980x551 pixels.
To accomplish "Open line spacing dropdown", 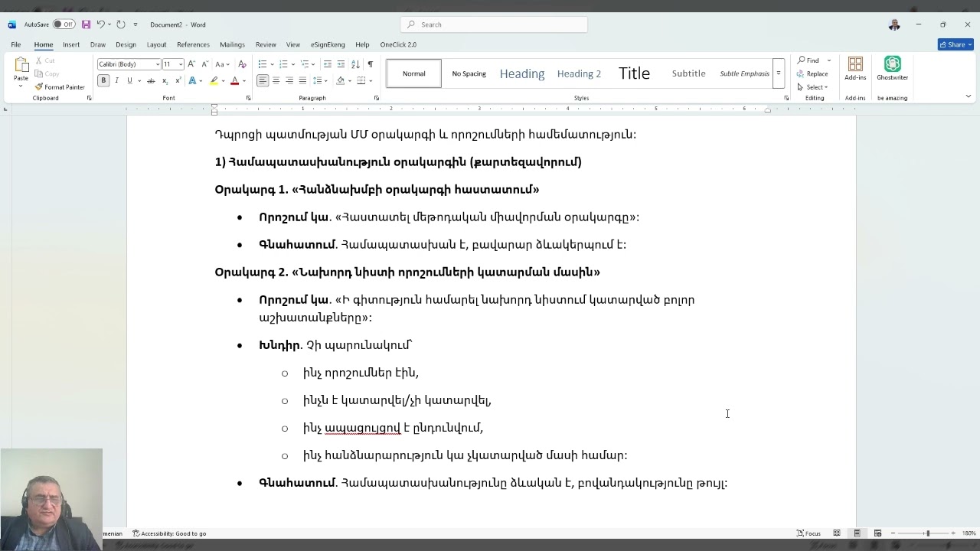I will click(319, 80).
